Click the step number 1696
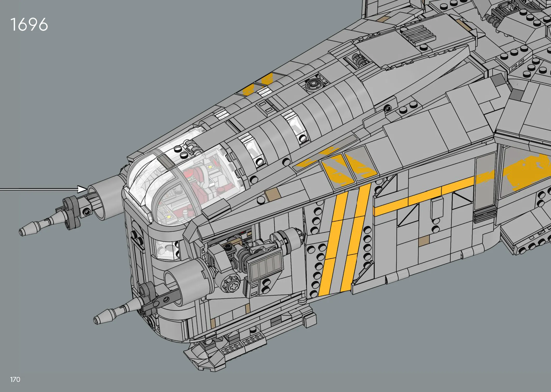 point(29,25)
